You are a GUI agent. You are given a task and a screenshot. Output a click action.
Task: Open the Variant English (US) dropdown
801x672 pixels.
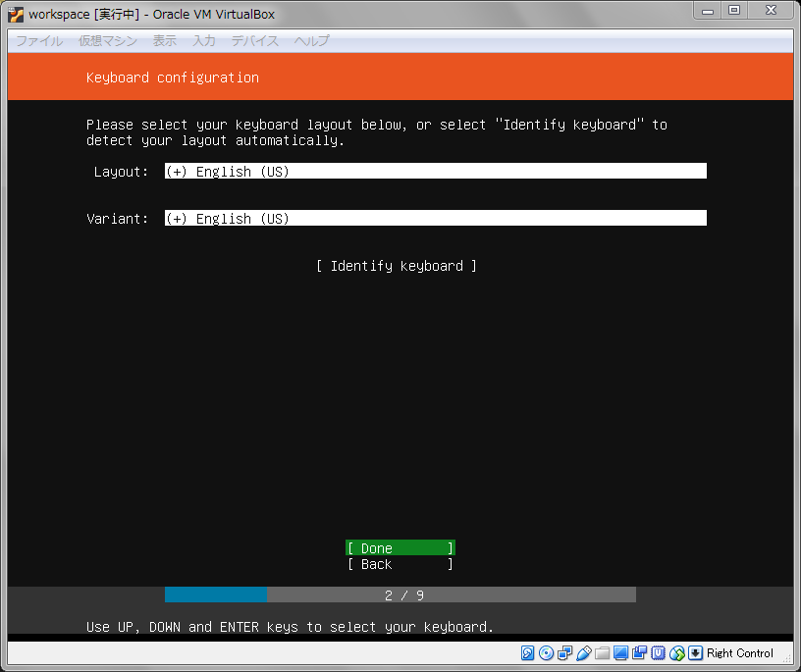tap(435, 218)
